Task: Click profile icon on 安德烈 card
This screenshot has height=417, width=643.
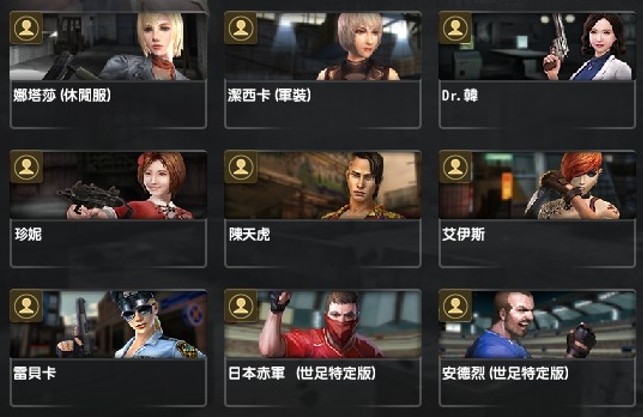Action: click(x=455, y=306)
